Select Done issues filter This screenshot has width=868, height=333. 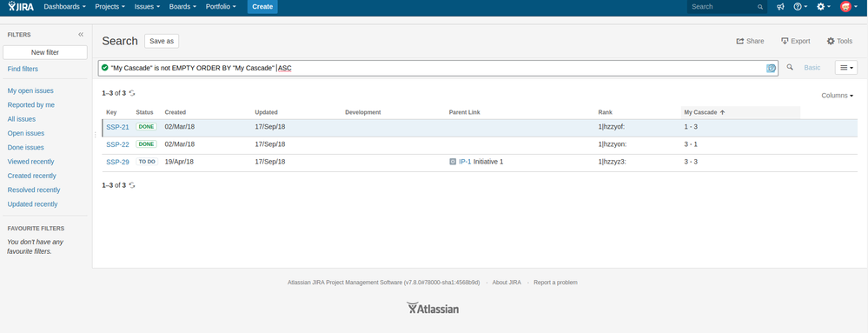pos(25,148)
